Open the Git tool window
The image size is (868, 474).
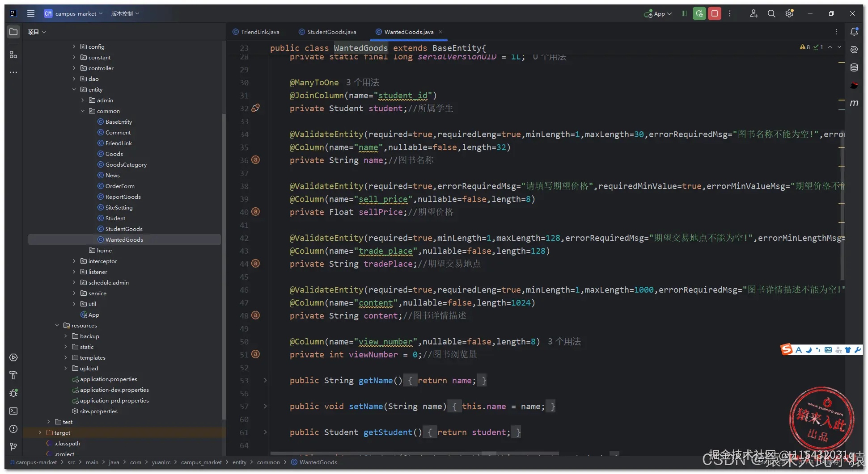pyautogui.click(x=13, y=447)
